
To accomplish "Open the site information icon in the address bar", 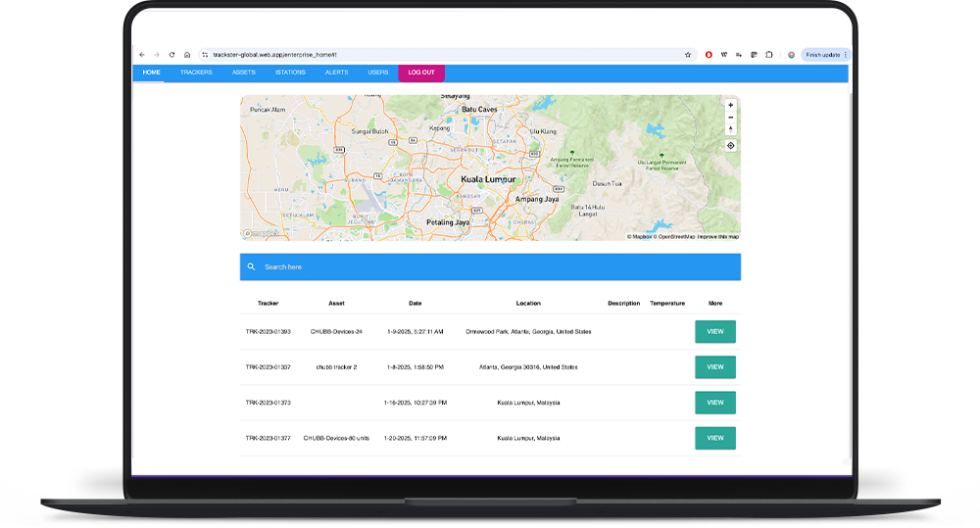I will (x=205, y=55).
